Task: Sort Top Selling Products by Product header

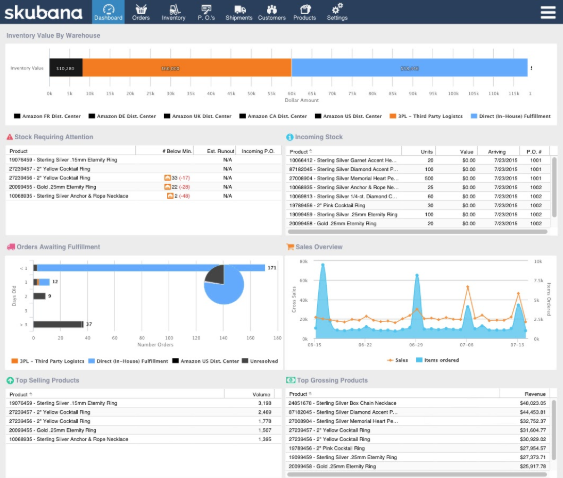Action: click(x=115, y=394)
